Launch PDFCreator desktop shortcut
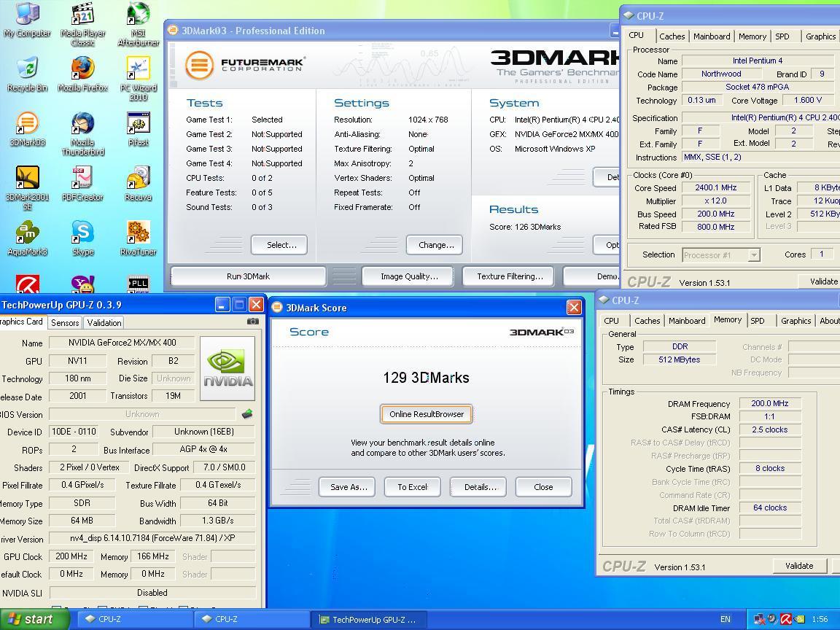 pyautogui.click(x=82, y=184)
